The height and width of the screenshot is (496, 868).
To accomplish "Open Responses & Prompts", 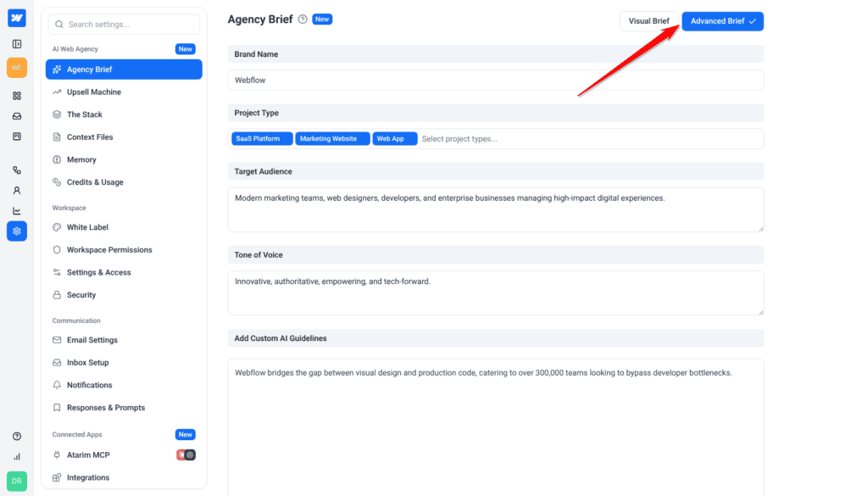I will click(x=124, y=408).
